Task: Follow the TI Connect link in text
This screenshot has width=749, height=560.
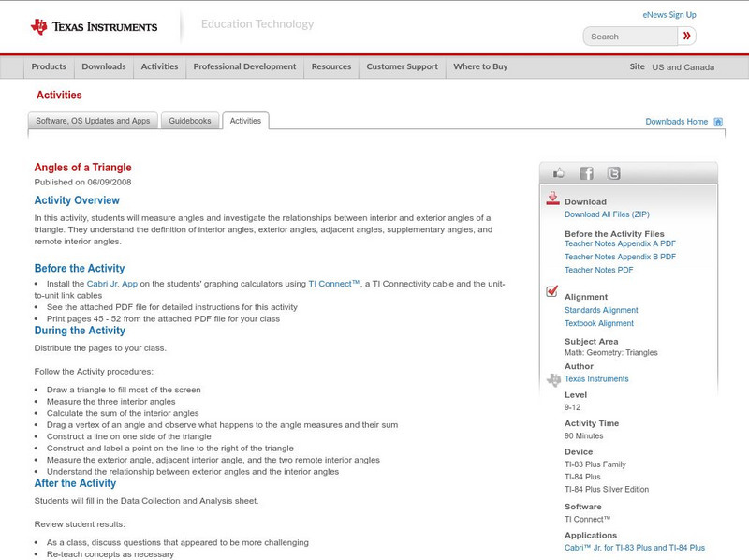Action: [x=333, y=284]
